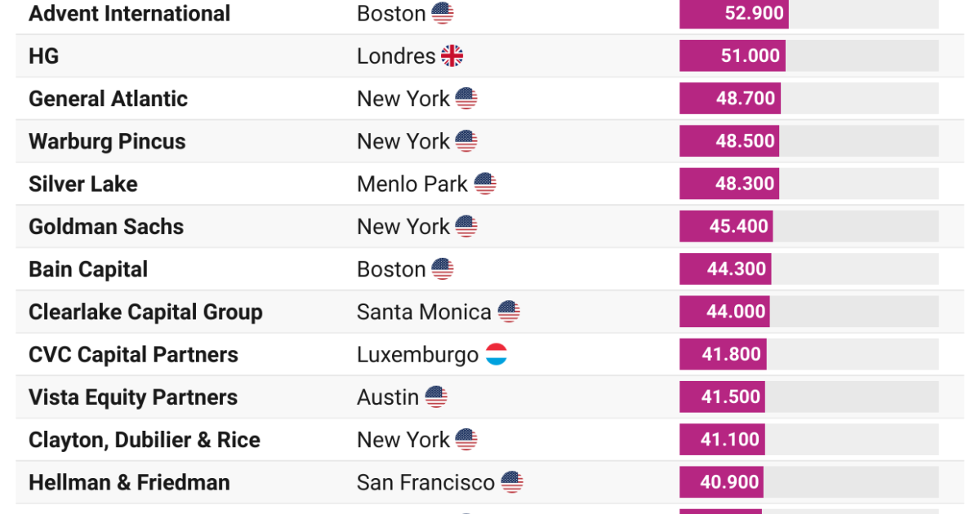
Task: Click the CVC Capital Partners name
Action: 133,355
